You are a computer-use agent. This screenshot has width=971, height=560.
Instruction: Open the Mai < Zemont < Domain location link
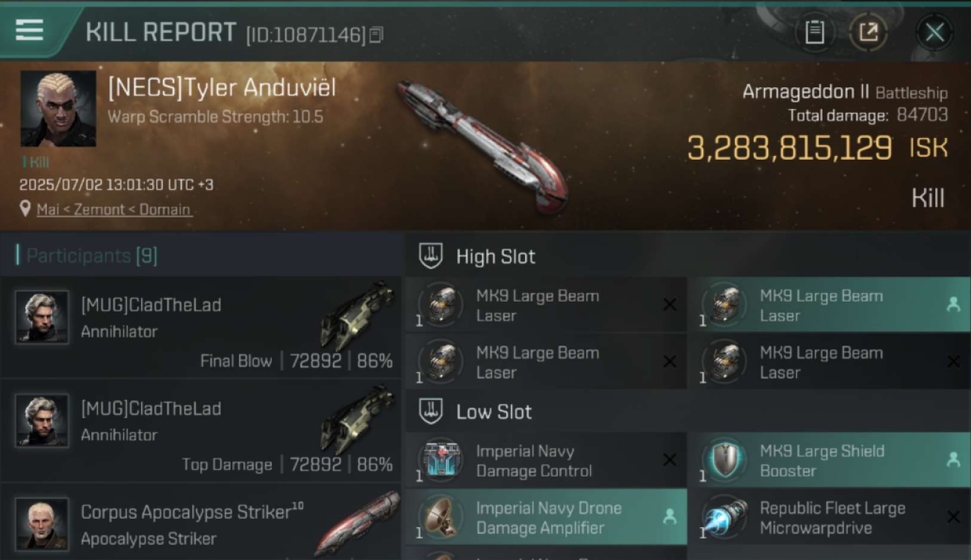(x=114, y=210)
